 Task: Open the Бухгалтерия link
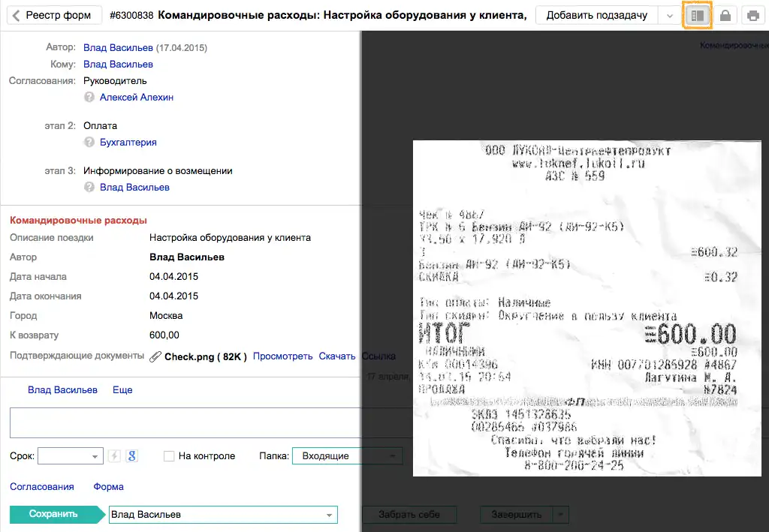128,142
